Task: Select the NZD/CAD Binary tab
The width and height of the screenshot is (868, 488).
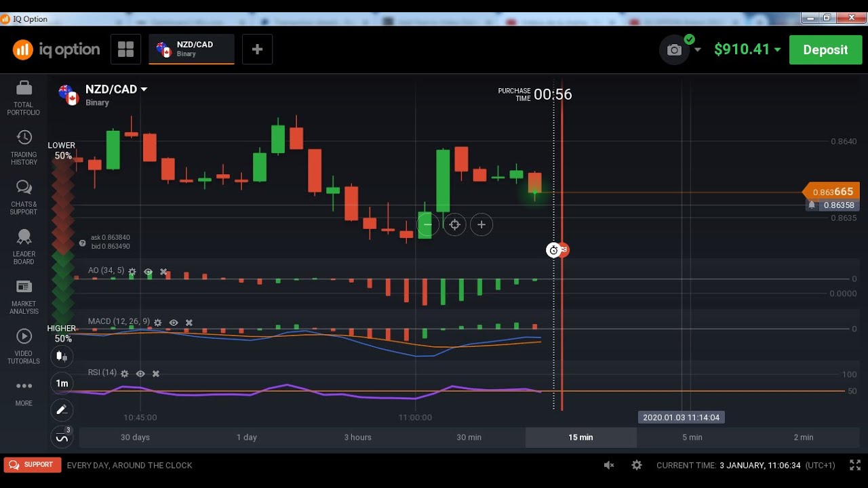Action: 191,49
